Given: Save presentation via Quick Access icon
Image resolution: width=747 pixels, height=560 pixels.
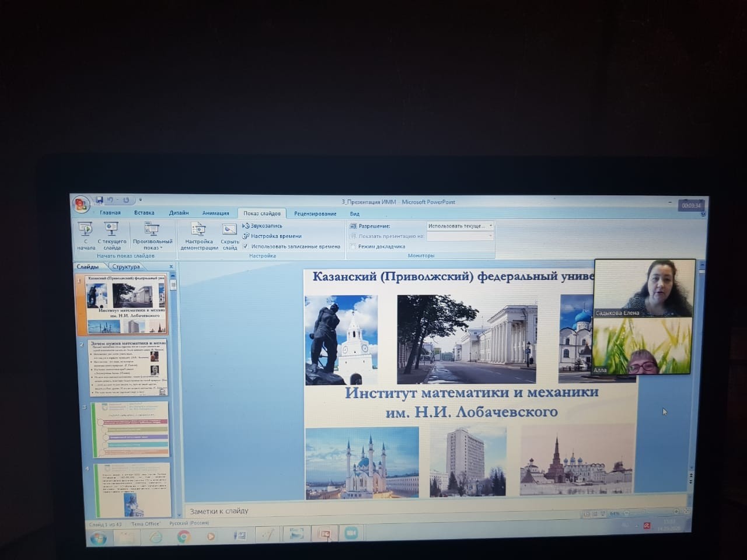Looking at the screenshot, I should (100, 200).
